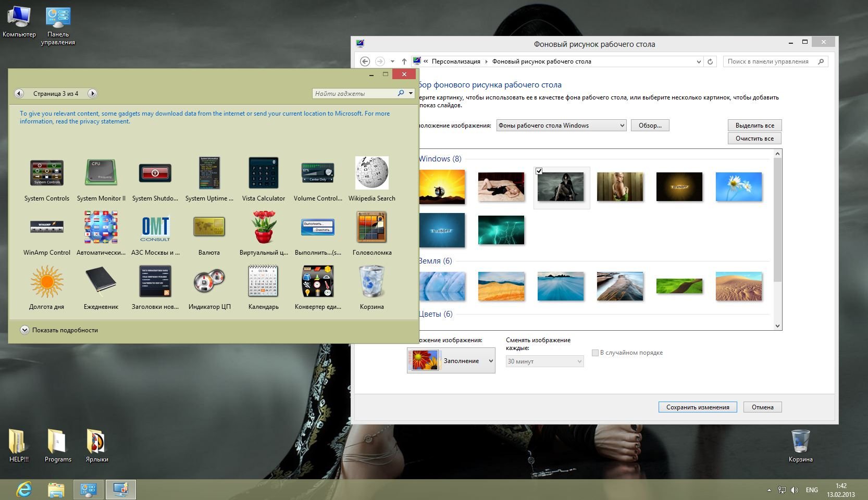Image resolution: width=868 pixels, height=500 pixels.
Task: Select the daisy on blue sky wallpaper
Action: 739,187
